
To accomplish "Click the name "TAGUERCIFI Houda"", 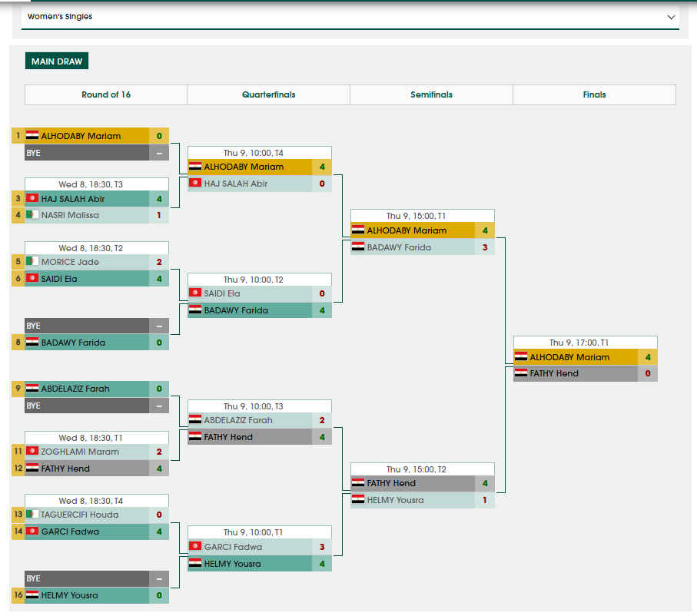I will (80, 515).
